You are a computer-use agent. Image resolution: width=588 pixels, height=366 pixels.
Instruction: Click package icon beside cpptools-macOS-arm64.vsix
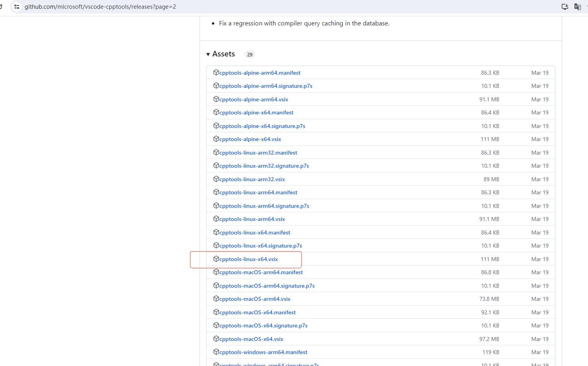tap(216, 298)
